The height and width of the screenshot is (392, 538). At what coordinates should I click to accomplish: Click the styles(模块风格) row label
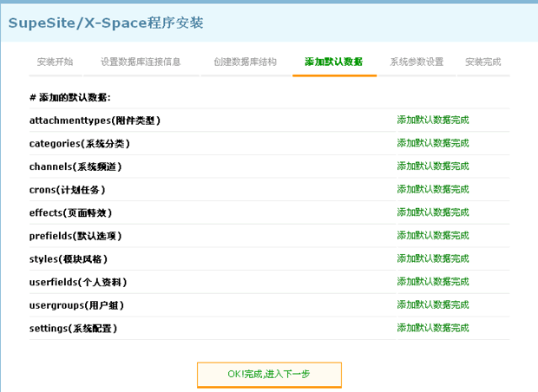(x=69, y=259)
